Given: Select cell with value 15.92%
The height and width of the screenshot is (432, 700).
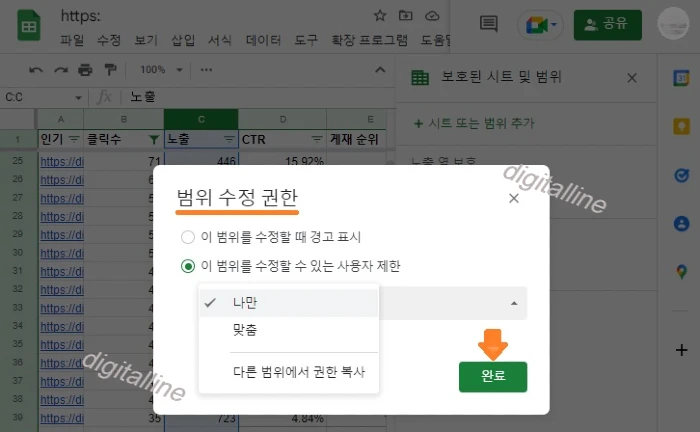Looking at the screenshot, I should pyautogui.click(x=283, y=161).
